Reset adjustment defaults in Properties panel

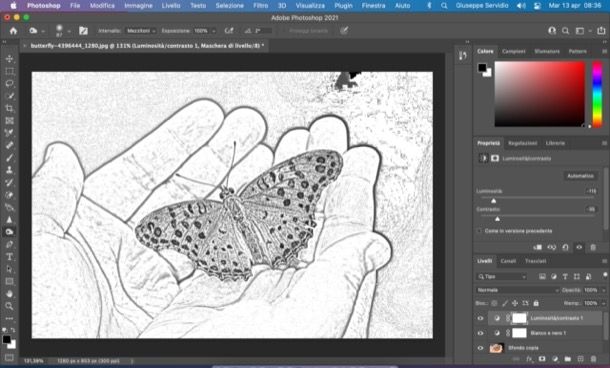[x=565, y=247]
